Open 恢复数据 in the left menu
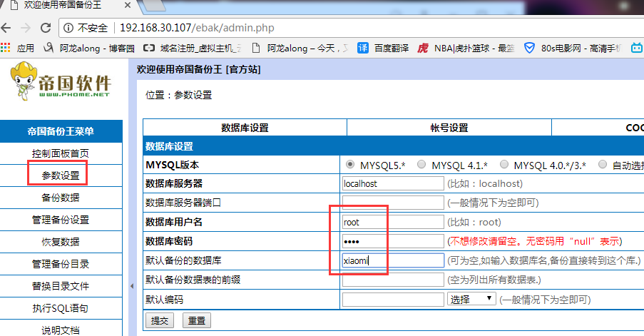Image resolution: width=644 pixels, height=336 pixels. (x=61, y=242)
